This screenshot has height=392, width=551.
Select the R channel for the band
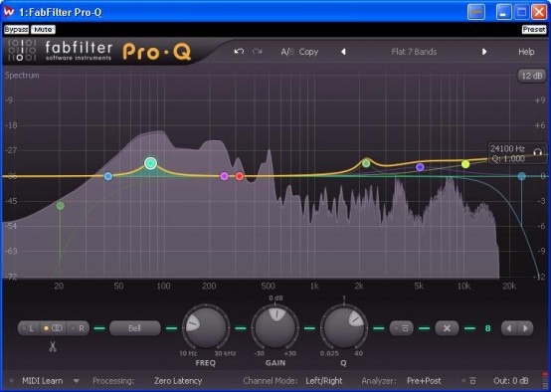[79, 328]
